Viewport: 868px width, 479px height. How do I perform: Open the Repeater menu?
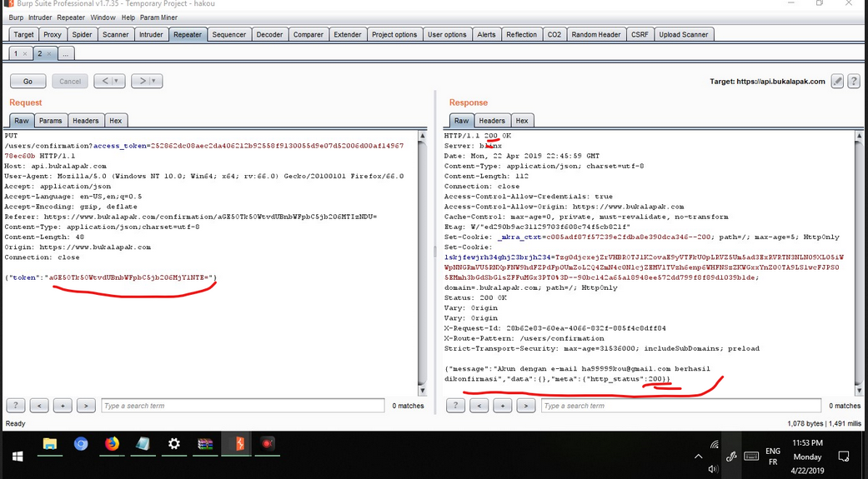coord(71,17)
